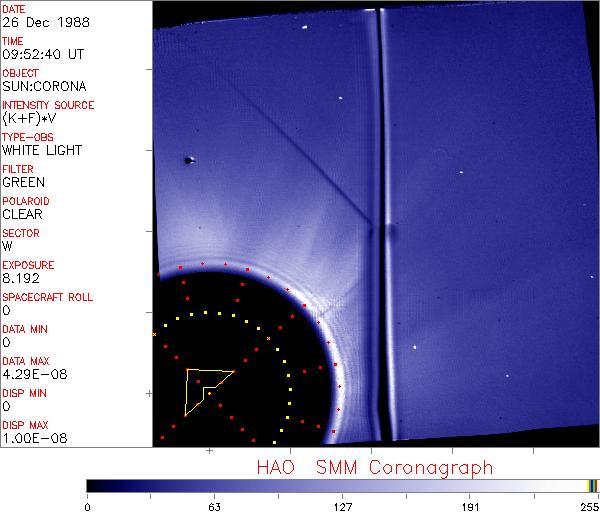Click the DATE label
The height and width of the screenshot is (512, 600).
coord(14,9)
